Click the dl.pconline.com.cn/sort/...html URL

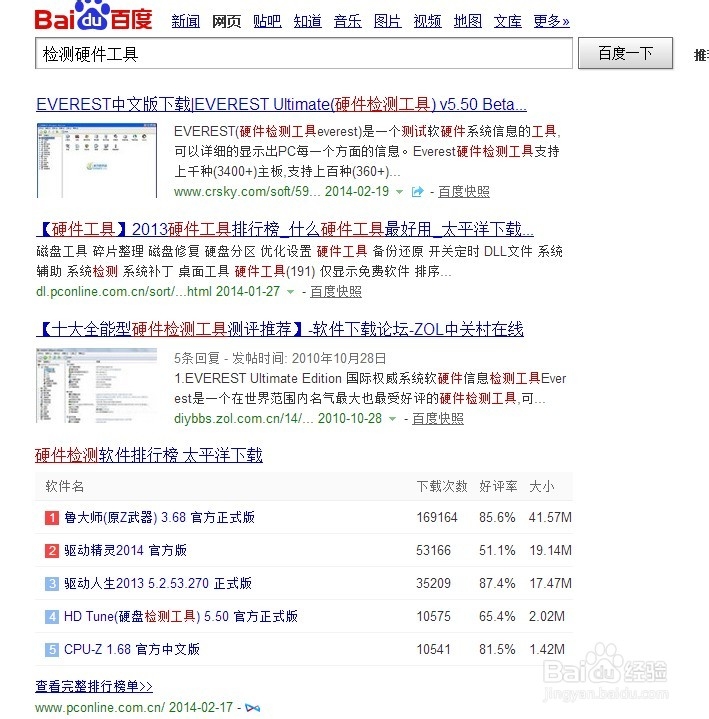(x=124, y=292)
